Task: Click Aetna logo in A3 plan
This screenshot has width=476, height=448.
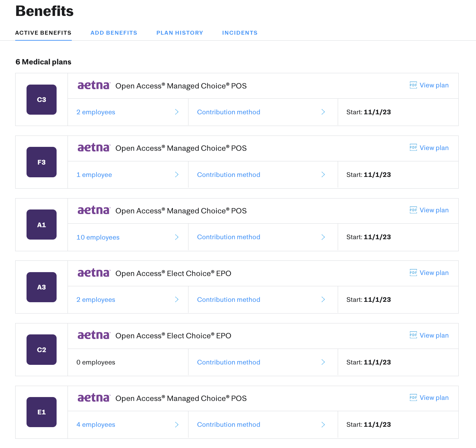Action: click(x=94, y=273)
